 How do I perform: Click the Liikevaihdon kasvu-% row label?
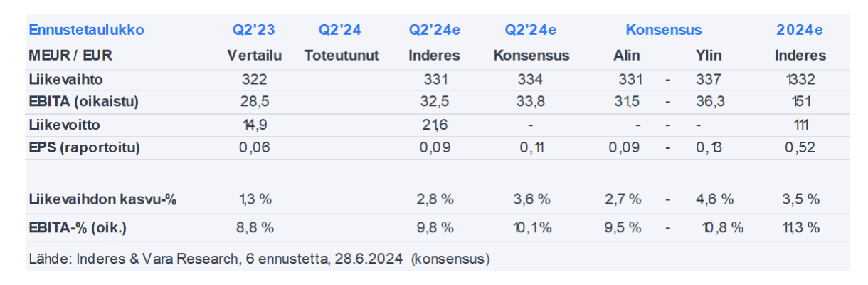tap(102, 199)
